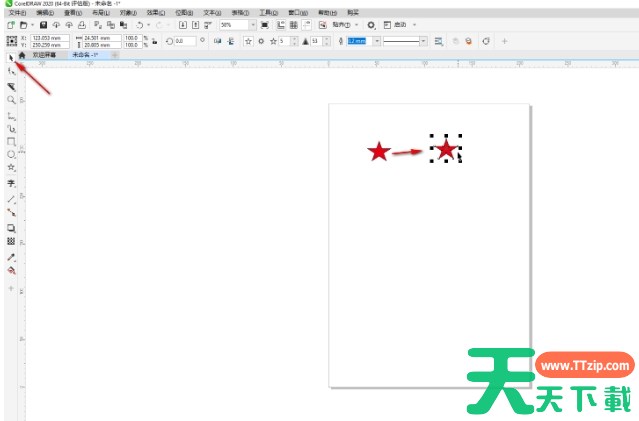The image size is (639, 421).
Task: Open the Effects menu
Action: pos(156,13)
